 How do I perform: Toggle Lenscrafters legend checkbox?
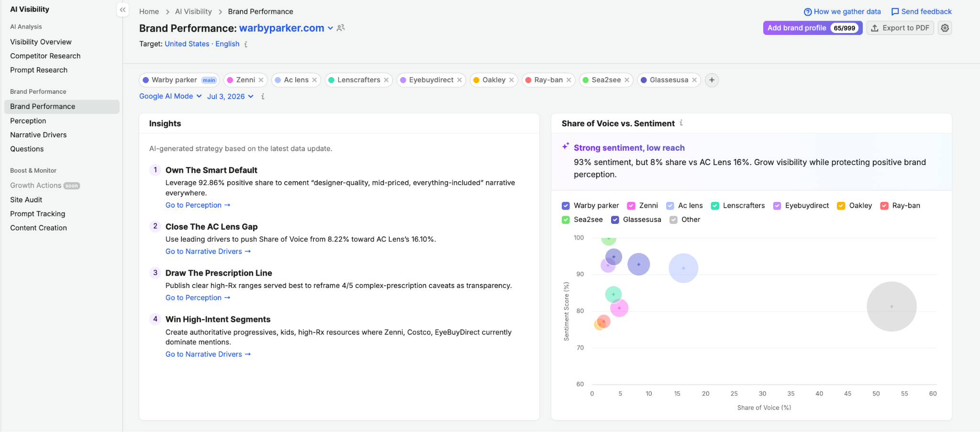[x=715, y=206]
